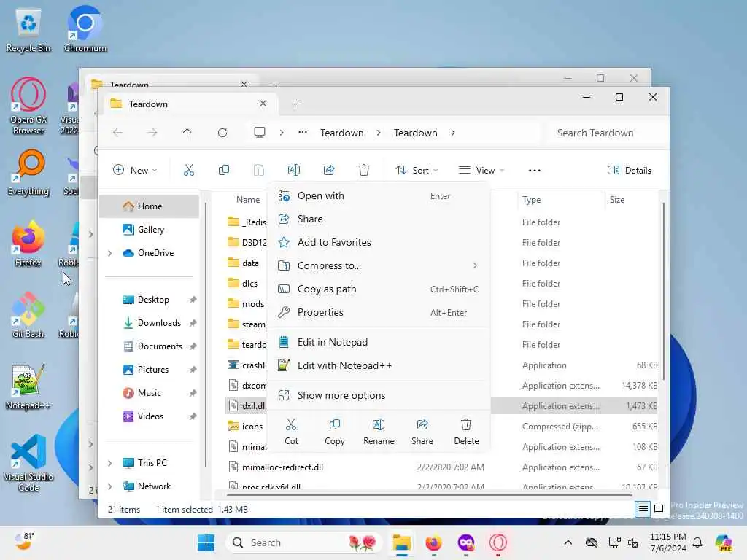Expand OneDrive in navigation pane
Screen dimensions: 747x560
(x=110, y=253)
